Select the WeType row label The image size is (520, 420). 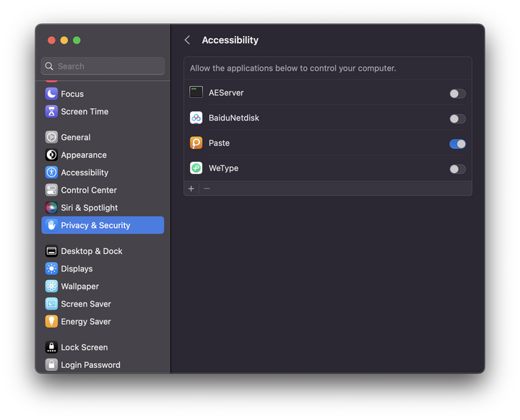click(x=223, y=168)
